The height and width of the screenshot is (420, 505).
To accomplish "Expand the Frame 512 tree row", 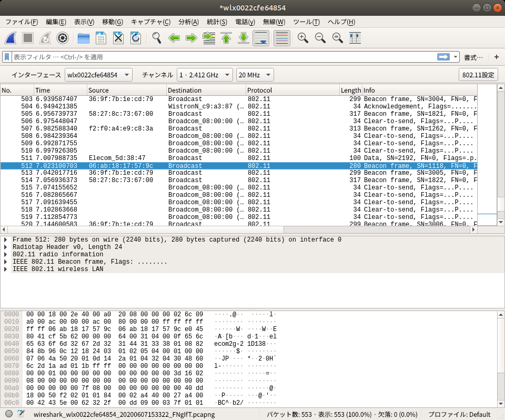I will pos(5,239).
